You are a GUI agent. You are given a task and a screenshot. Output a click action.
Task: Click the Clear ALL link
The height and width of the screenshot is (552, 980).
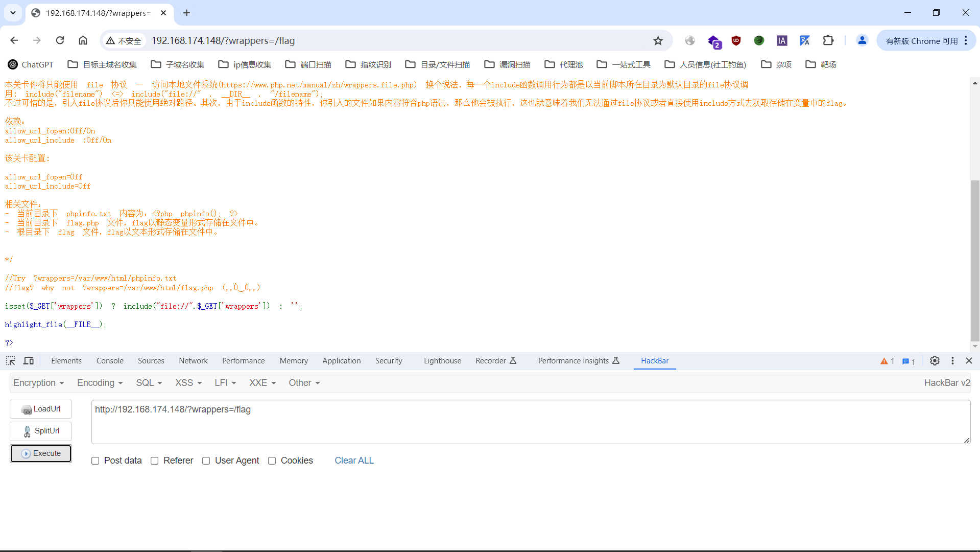point(354,461)
